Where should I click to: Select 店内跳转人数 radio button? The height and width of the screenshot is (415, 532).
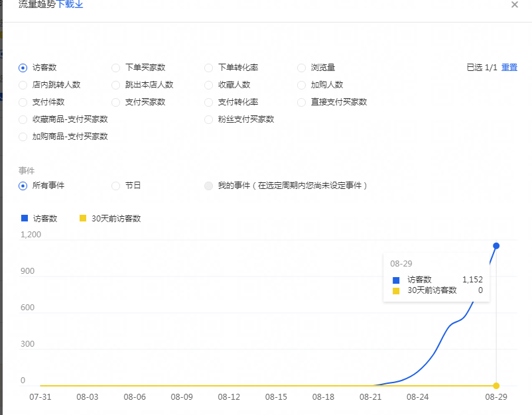pos(23,85)
